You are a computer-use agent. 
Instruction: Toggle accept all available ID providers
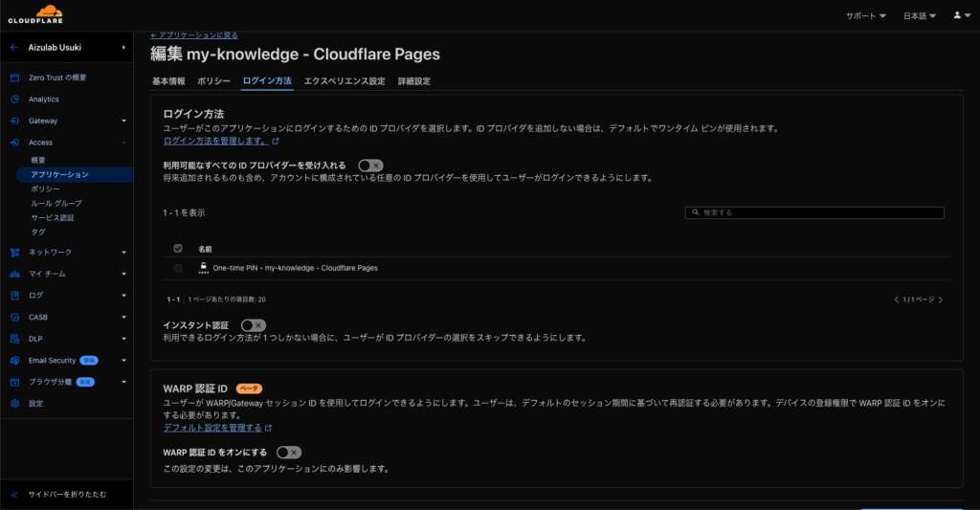370,166
